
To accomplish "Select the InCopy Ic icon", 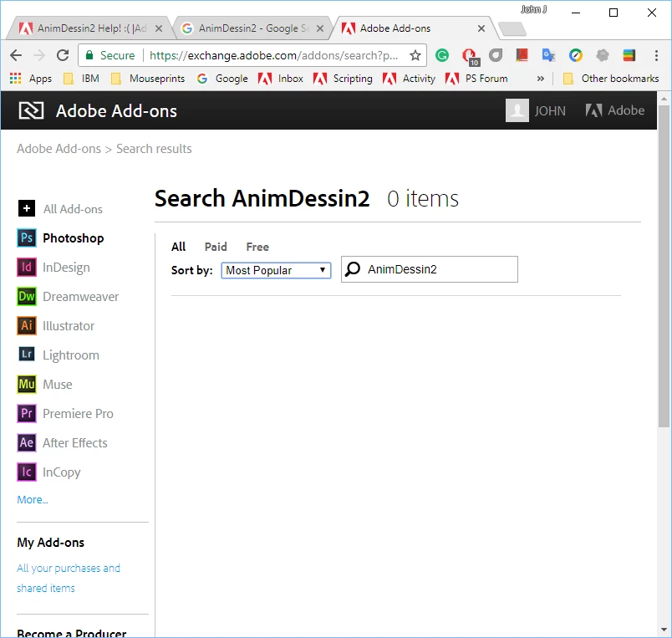I will [x=27, y=472].
